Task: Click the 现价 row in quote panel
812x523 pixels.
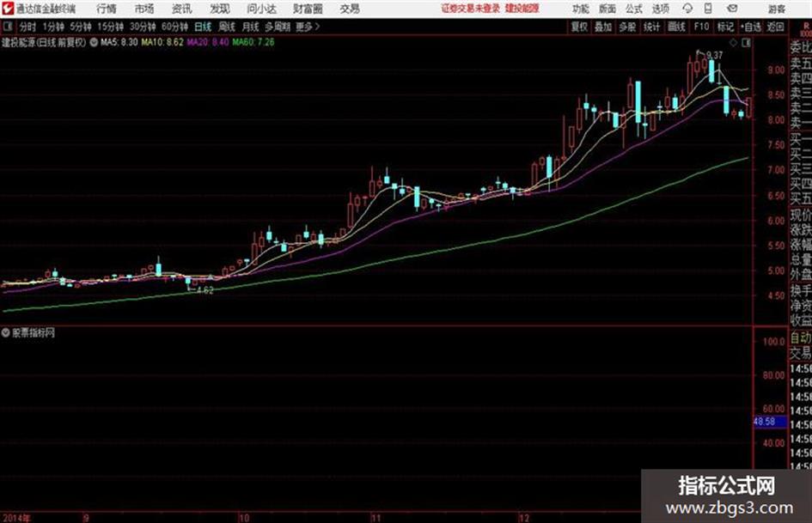Action: tap(801, 215)
